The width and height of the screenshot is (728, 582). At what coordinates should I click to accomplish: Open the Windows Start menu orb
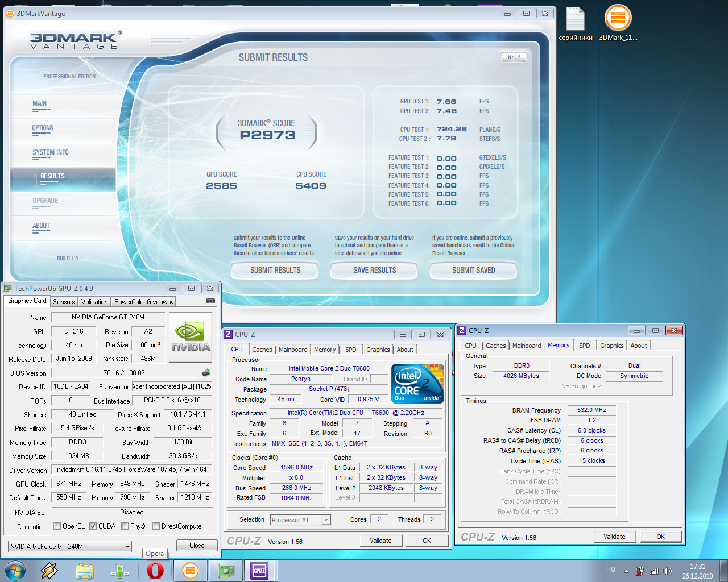point(15,571)
